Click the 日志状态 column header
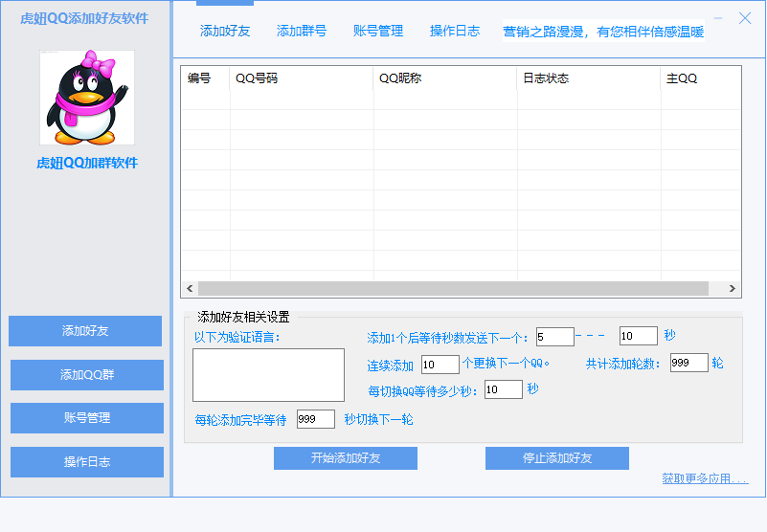767x532 pixels. [x=589, y=78]
